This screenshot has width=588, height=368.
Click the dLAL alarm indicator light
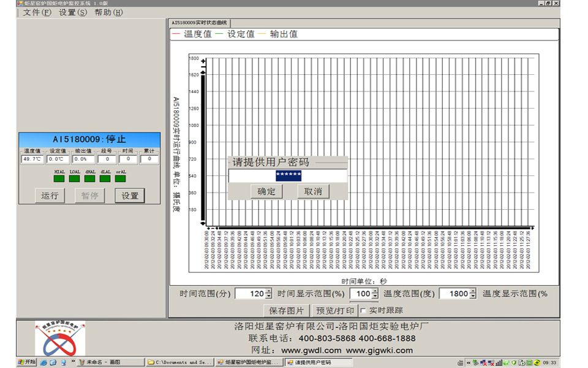tap(105, 179)
